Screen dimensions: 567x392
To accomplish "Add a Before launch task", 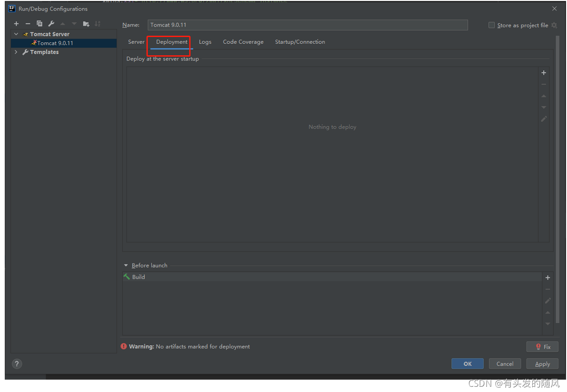I will click(x=547, y=278).
